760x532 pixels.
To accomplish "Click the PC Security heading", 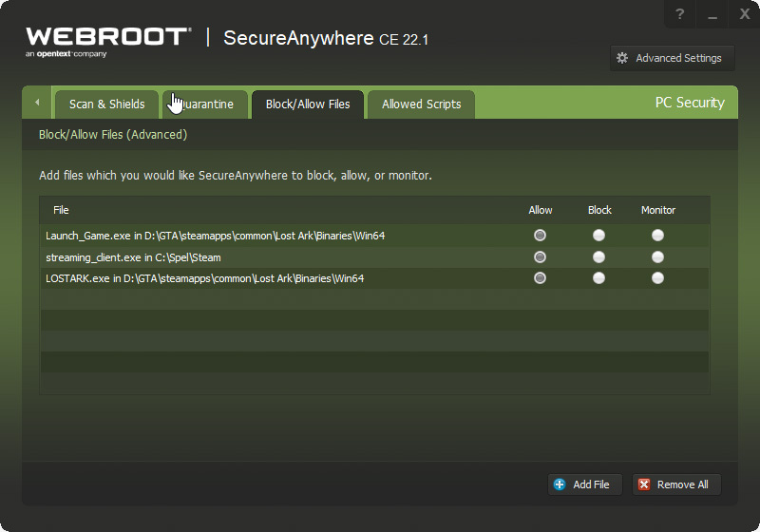I will (x=690, y=103).
